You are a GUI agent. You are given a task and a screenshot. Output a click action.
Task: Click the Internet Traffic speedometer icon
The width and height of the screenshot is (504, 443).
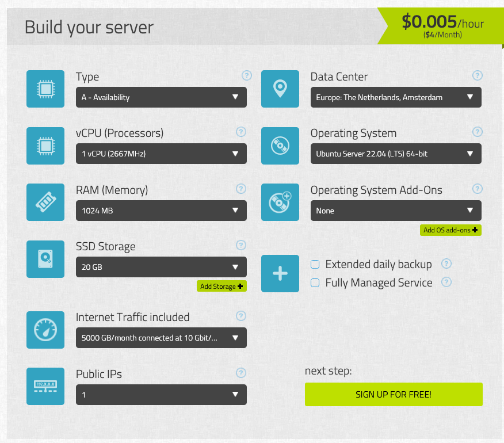pos(45,330)
